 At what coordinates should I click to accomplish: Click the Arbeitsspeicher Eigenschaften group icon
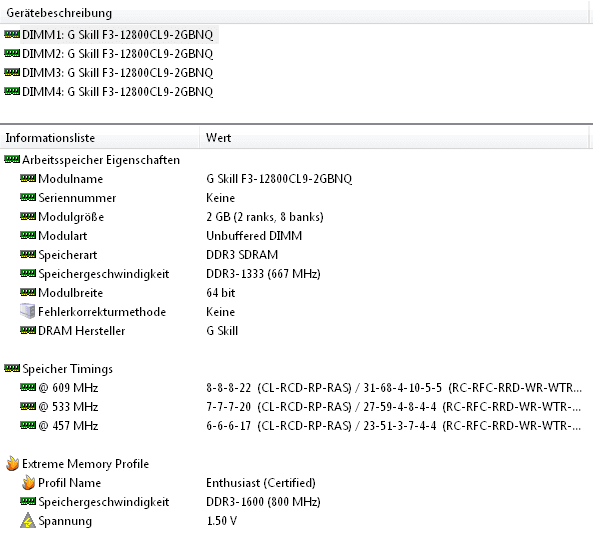(12, 160)
